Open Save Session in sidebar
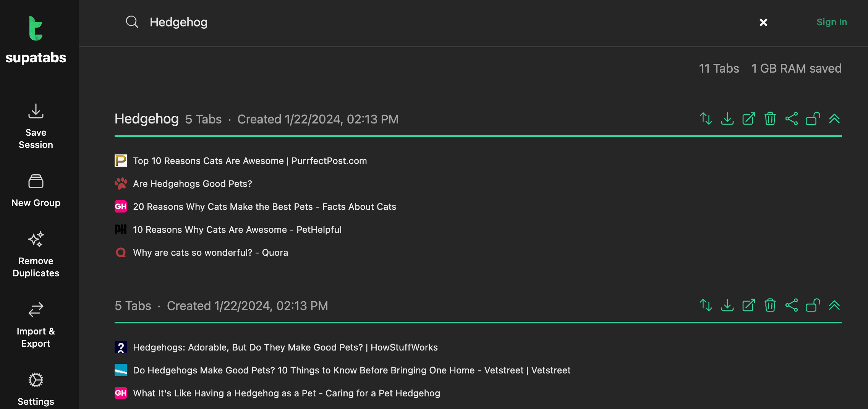This screenshot has width=868, height=409. (x=36, y=126)
